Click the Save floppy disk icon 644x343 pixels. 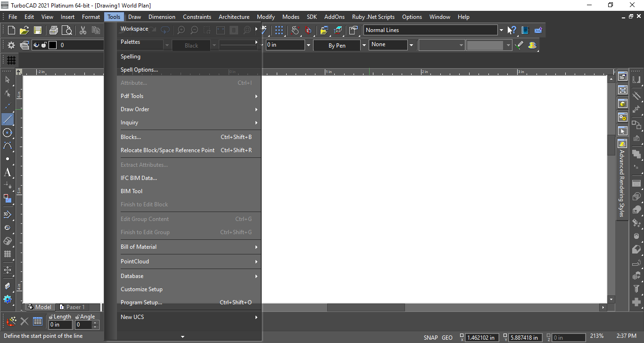click(x=37, y=30)
